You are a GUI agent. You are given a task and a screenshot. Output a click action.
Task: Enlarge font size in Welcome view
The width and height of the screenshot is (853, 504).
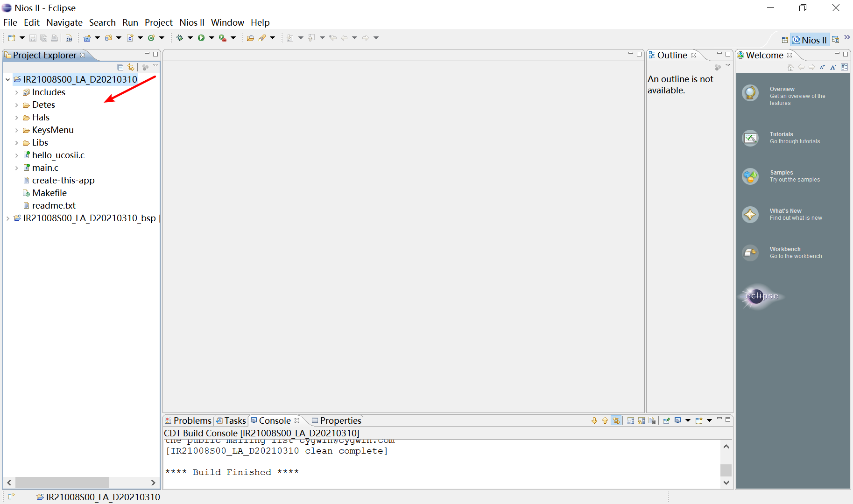pos(833,67)
